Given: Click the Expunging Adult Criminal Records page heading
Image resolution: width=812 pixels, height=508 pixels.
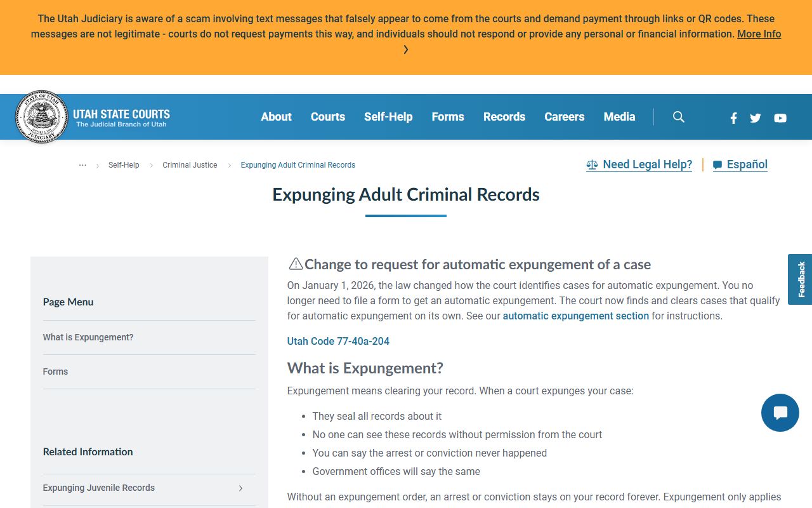Looking at the screenshot, I should click(x=406, y=194).
